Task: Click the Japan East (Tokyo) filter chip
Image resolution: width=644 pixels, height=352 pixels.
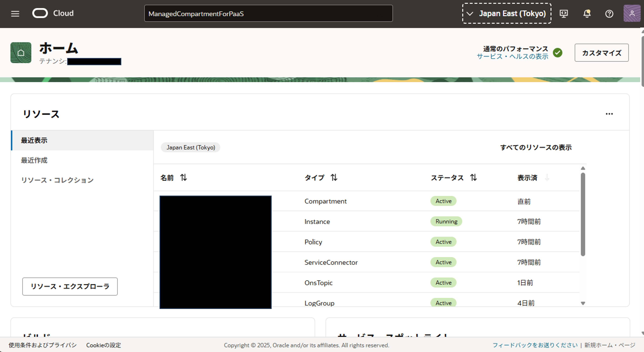Action: [190, 147]
